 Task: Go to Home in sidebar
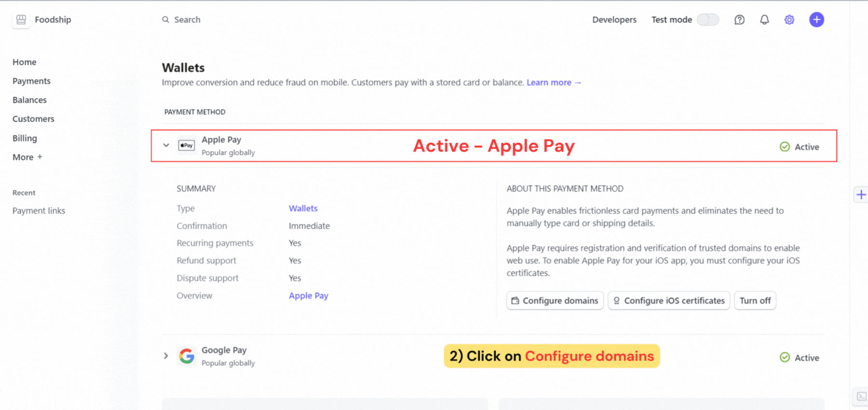pyautogui.click(x=25, y=62)
